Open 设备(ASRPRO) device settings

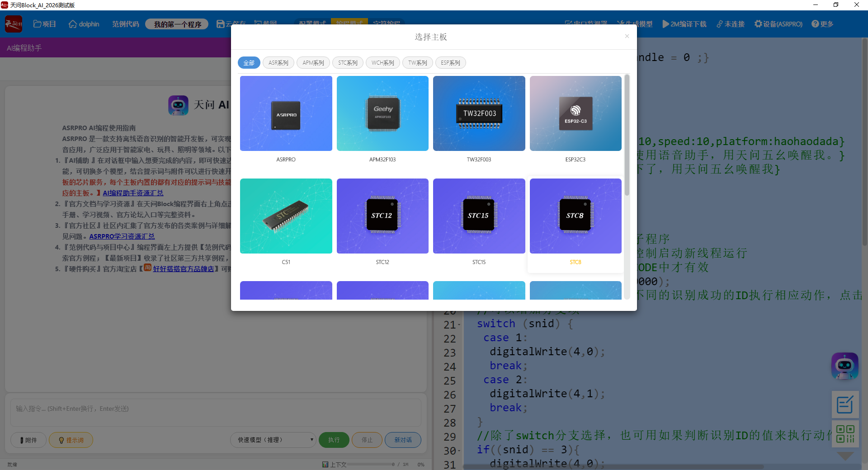tap(778, 24)
